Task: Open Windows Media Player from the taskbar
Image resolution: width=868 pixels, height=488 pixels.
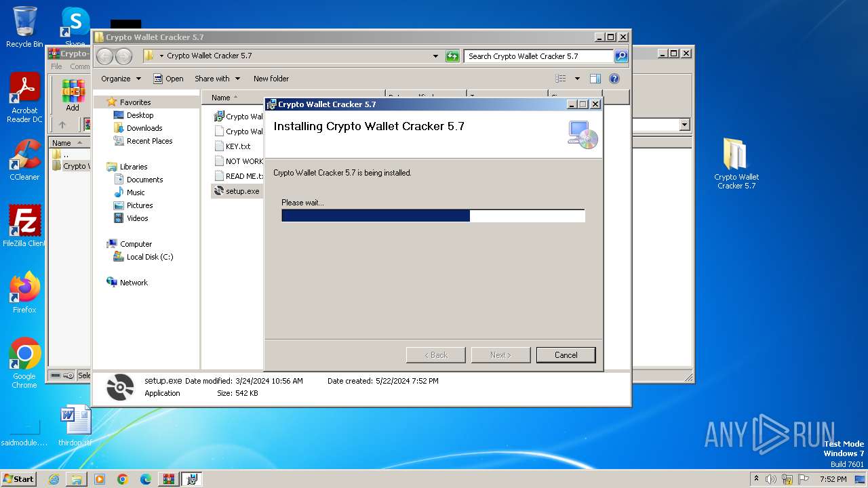Action: coord(100,479)
